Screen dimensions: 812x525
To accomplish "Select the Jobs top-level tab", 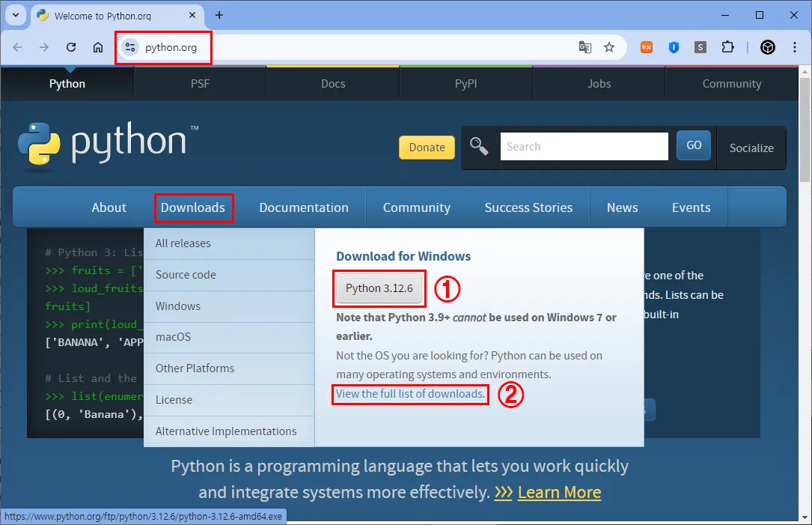I will [x=599, y=83].
